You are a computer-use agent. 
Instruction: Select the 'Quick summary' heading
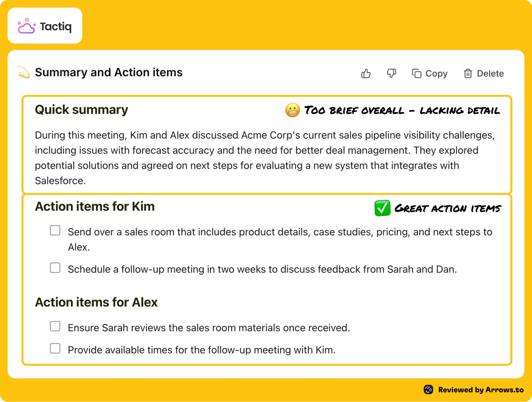click(x=81, y=110)
